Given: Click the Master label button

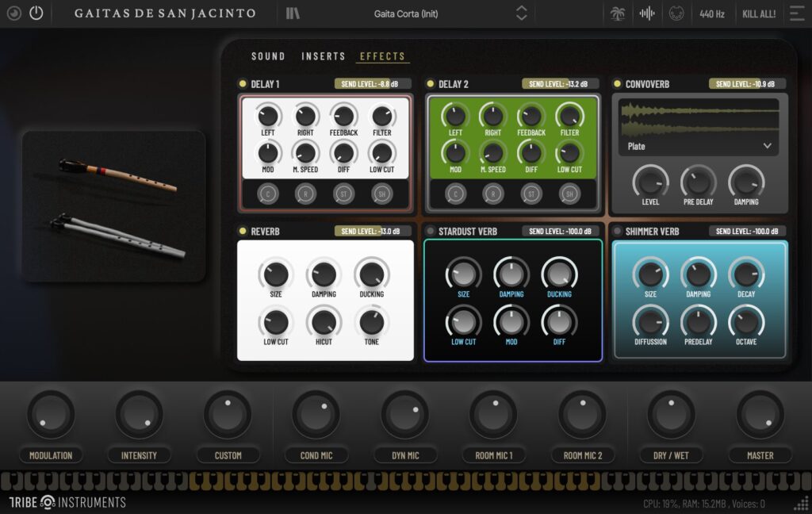Looking at the screenshot, I should point(760,455).
